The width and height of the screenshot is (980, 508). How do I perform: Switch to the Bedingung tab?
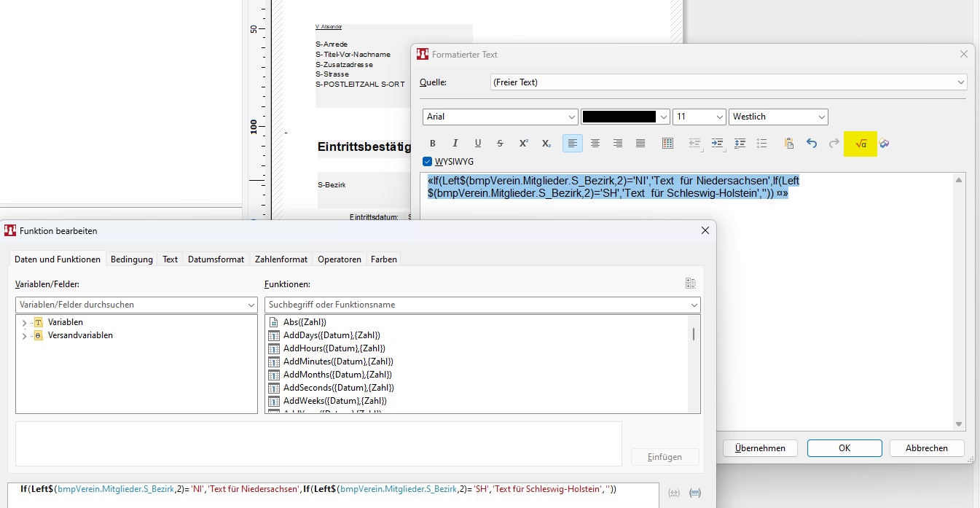pos(132,259)
